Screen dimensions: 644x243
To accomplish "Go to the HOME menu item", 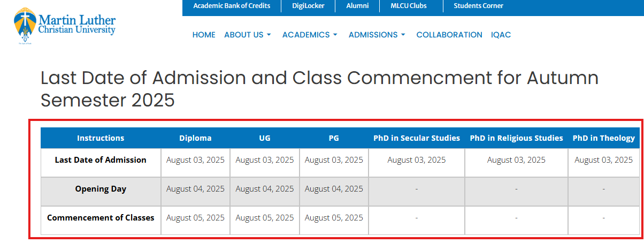I will pyautogui.click(x=204, y=35).
